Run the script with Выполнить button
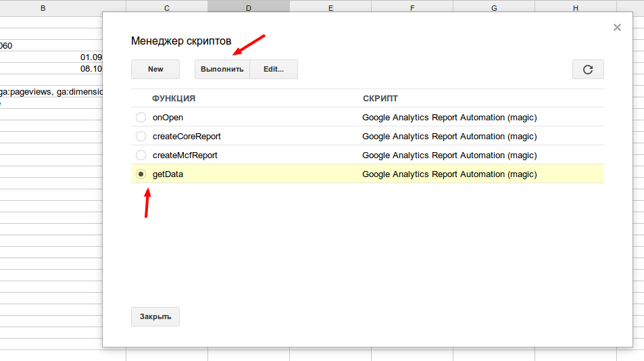 click(x=222, y=69)
